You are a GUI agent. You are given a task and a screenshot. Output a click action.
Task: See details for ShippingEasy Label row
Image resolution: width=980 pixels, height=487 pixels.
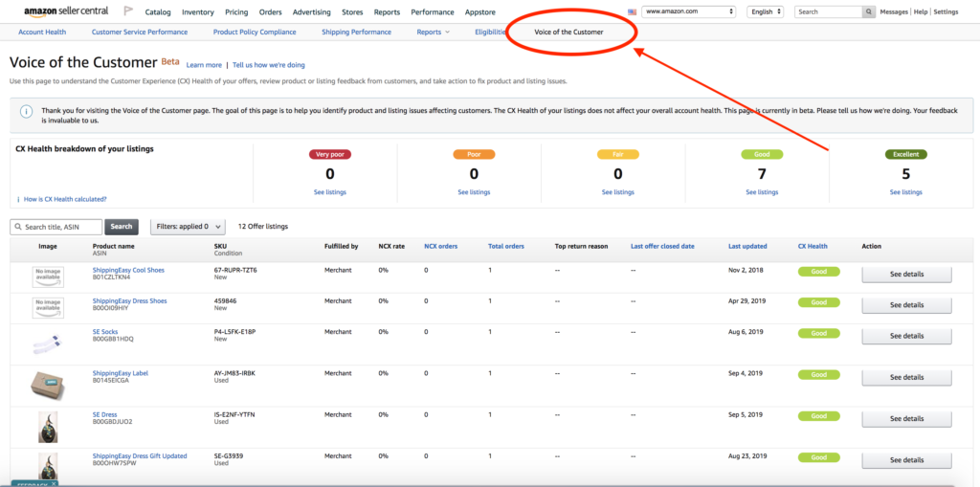pos(907,378)
